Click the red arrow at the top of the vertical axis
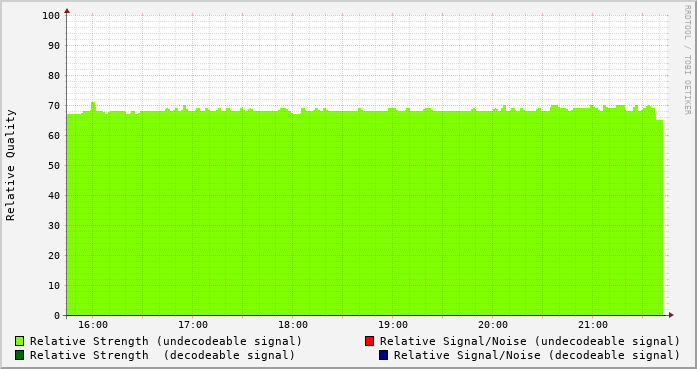697x369 pixels. pyautogui.click(x=67, y=11)
